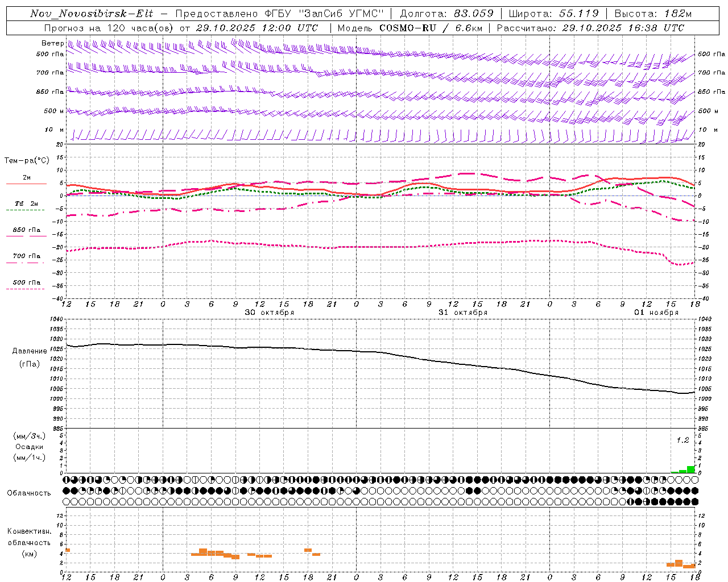
Task: Click the tallest green precipitation bar
Action: click(690, 469)
